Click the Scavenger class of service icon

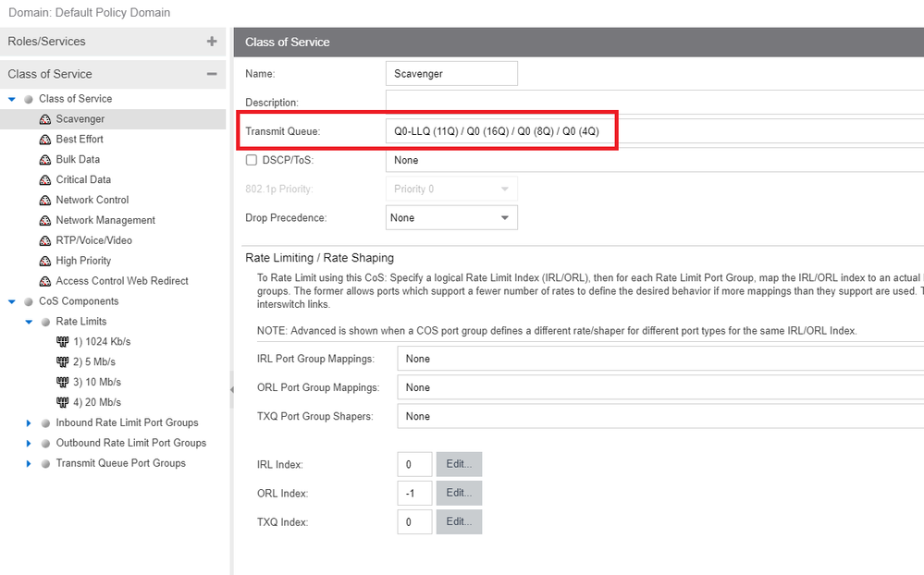click(x=45, y=119)
